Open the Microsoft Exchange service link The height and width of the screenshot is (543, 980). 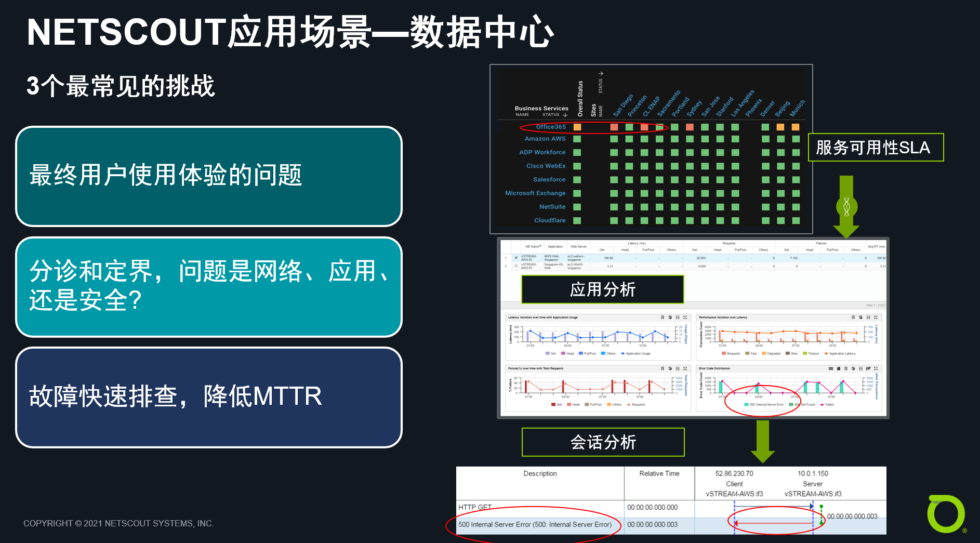point(535,193)
